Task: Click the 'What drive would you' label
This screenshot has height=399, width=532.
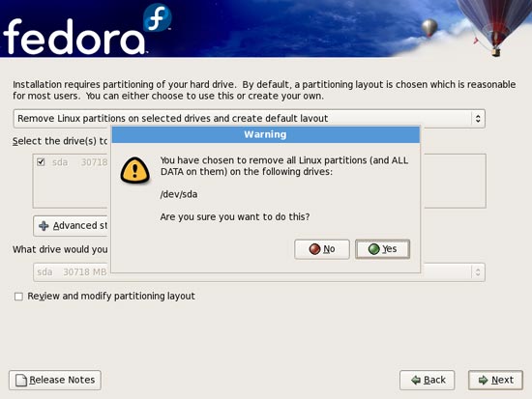Action: 60,250
